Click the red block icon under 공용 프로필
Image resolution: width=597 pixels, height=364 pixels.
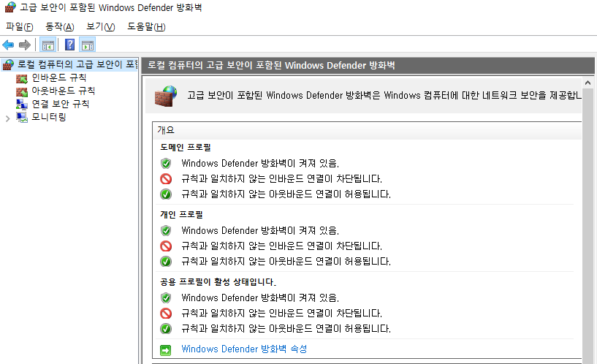[x=166, y=314]
